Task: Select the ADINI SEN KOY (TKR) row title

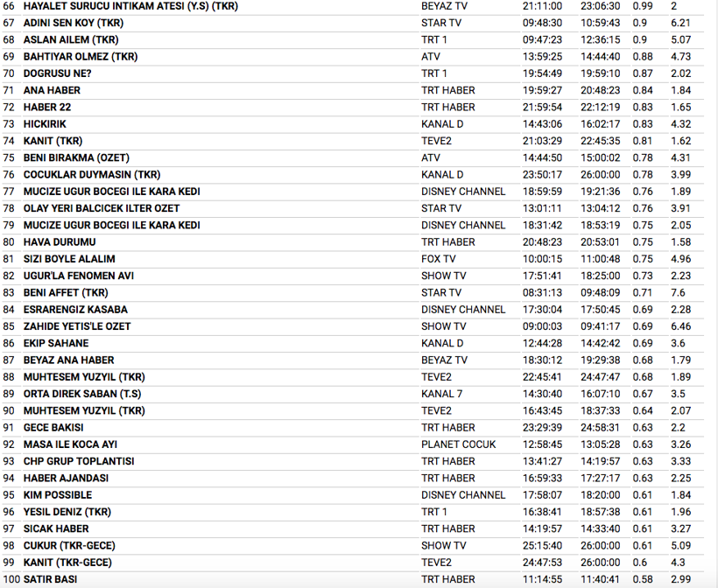Action: [73, 23]
